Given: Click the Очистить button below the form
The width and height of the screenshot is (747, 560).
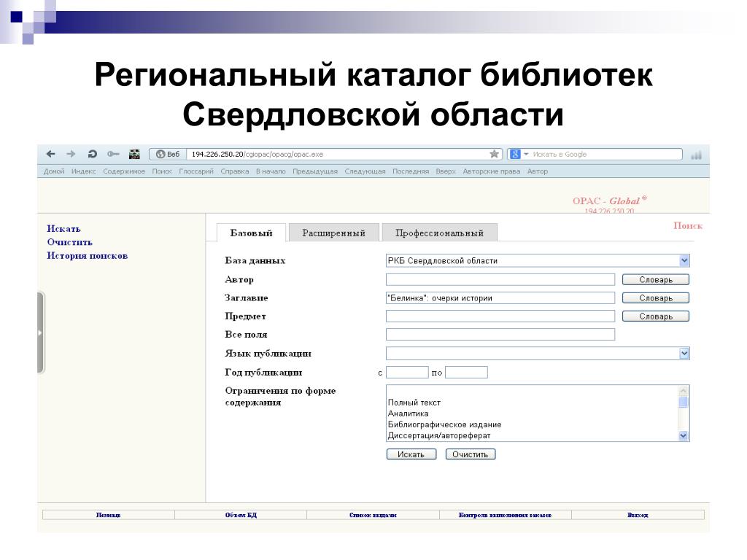Looking at the screenshot, I should tap(471, 454).
